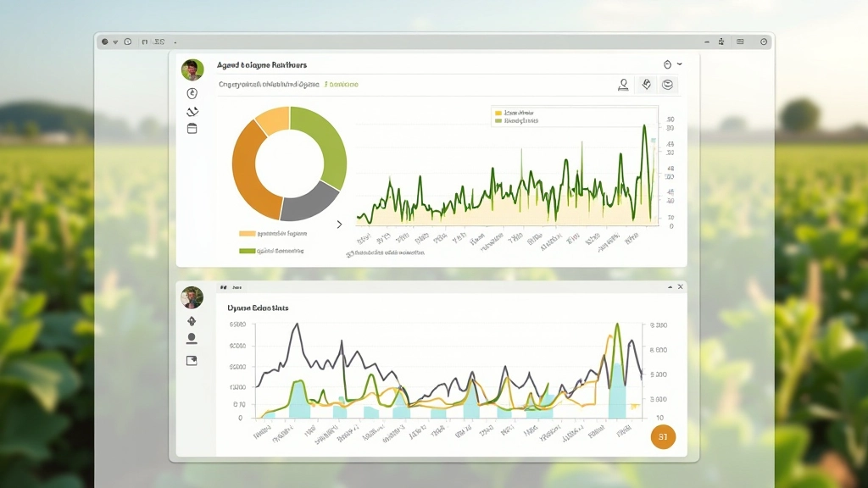Click the person icon above the line chart
The image size is (868, 488).
(623, 85)
